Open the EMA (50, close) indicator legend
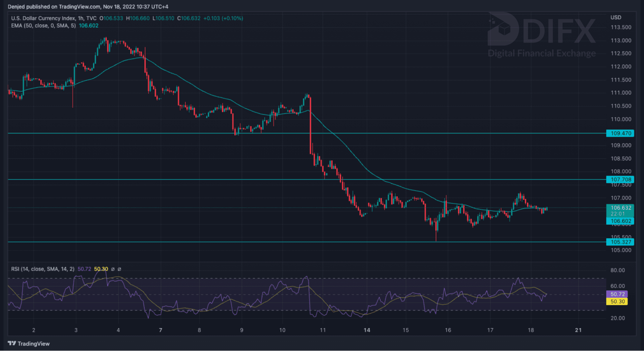Image resolution: width=644 pixels, height=351 pixels. pyautogui.click(x=43, y=26)
